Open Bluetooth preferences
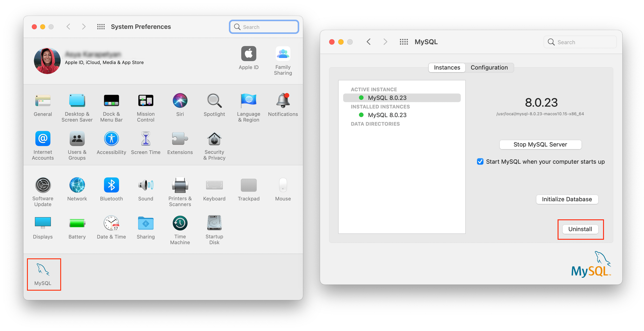The height and width of the screenshot is (331, 644). [111, 190]
